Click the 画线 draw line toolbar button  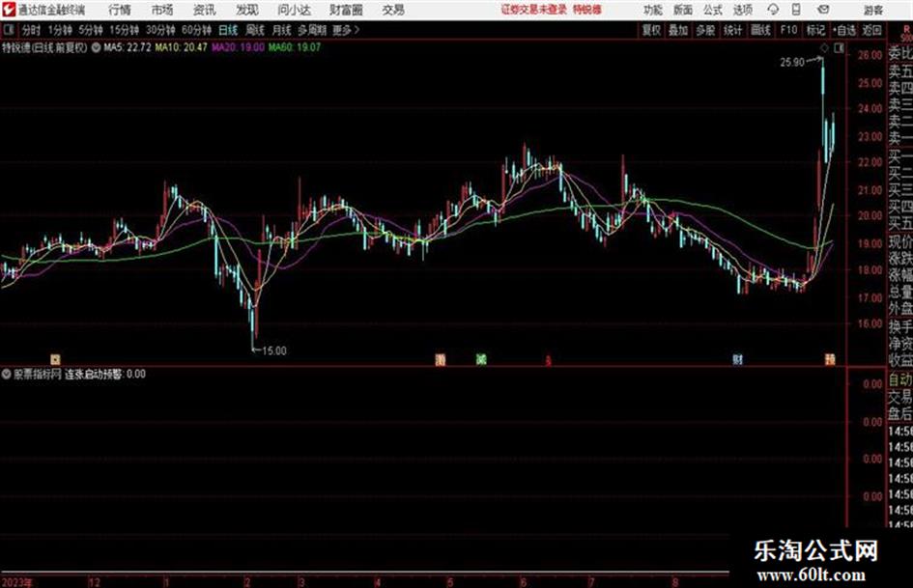(761, 30)
